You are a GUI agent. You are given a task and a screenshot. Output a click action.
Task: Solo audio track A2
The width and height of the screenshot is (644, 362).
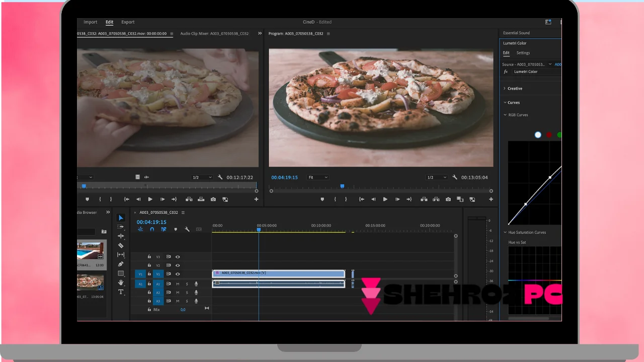click(x=187, y=293)
